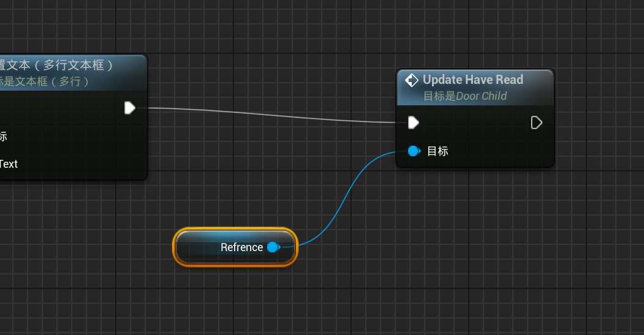Image resolution: width=644 pixels, height=335 pixels.
Task: Click the function icon beside Update Have Read
Action: (x=412, y=80)
